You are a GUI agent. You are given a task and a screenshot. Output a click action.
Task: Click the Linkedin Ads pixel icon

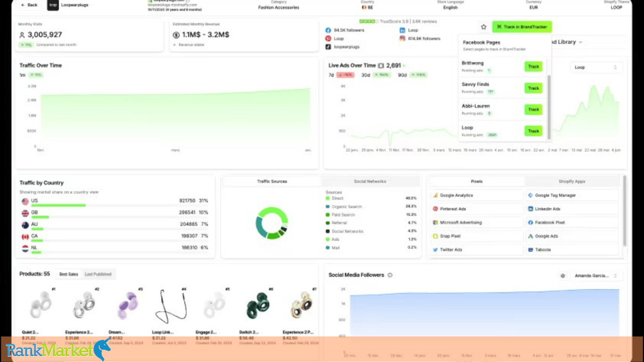(530, 209)
